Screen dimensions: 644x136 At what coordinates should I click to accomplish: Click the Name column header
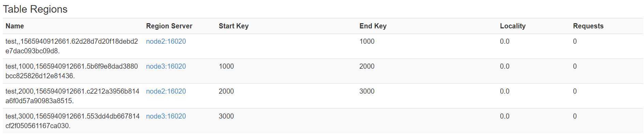tap(15, 26)
